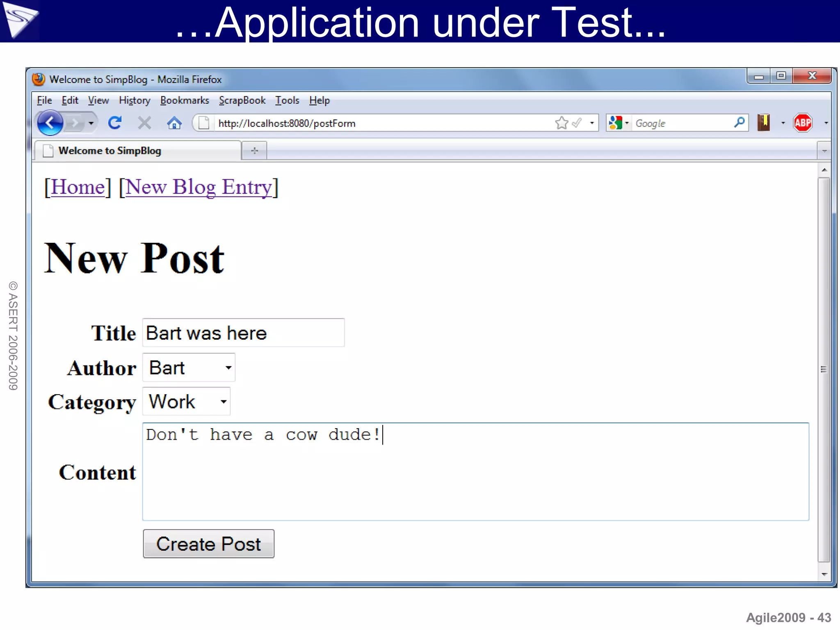Click the Firefox icon in the title bar
The height and width of the screenshot is (630, 840).
[39, 79]
